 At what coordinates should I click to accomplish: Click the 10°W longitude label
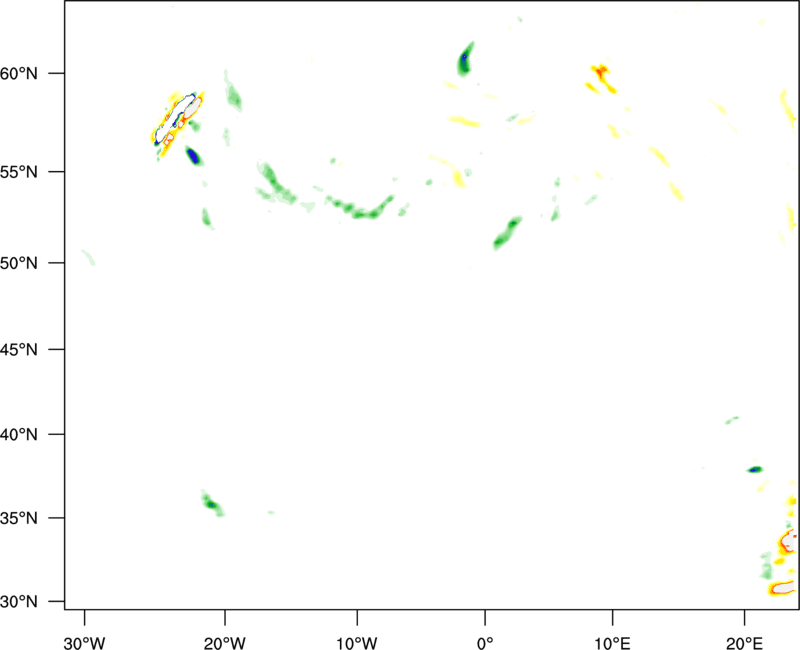(357, 643)
